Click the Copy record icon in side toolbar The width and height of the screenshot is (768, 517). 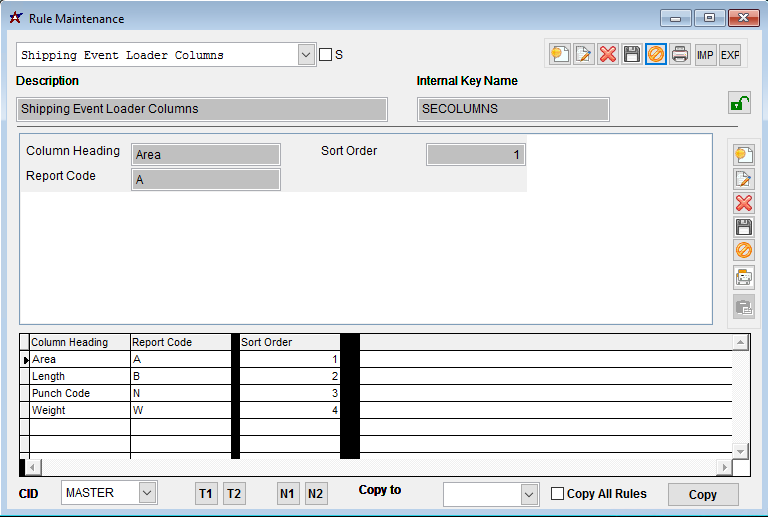click(x=744, y=278)
